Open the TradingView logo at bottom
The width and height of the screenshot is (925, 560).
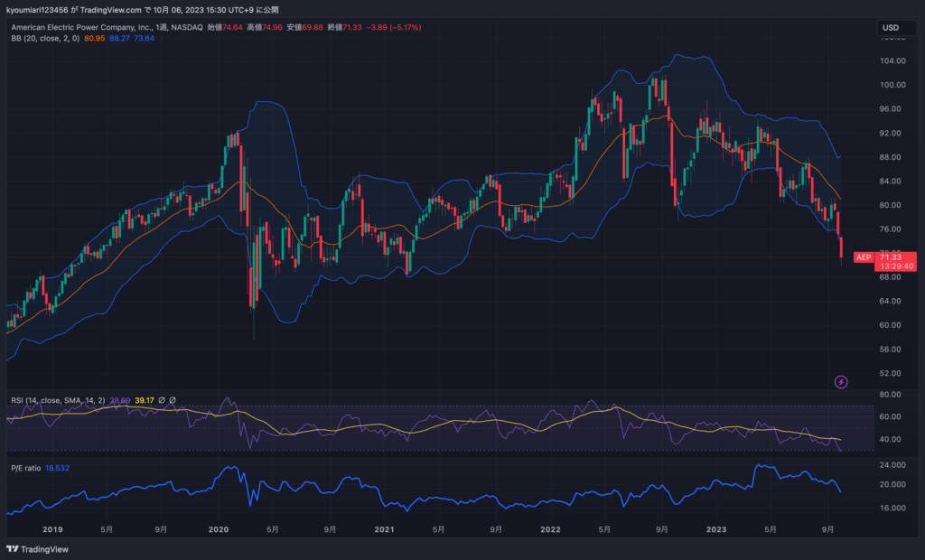[38, 549]
